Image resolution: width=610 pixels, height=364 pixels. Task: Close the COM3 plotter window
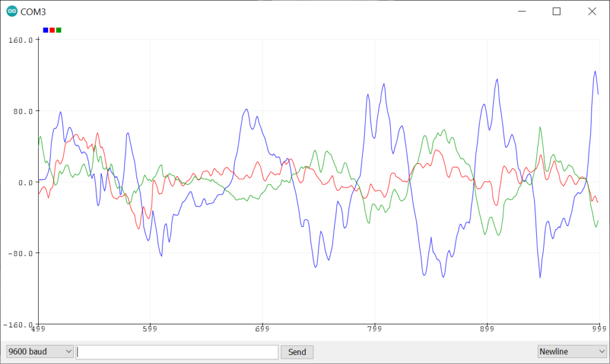click(592, 11)
